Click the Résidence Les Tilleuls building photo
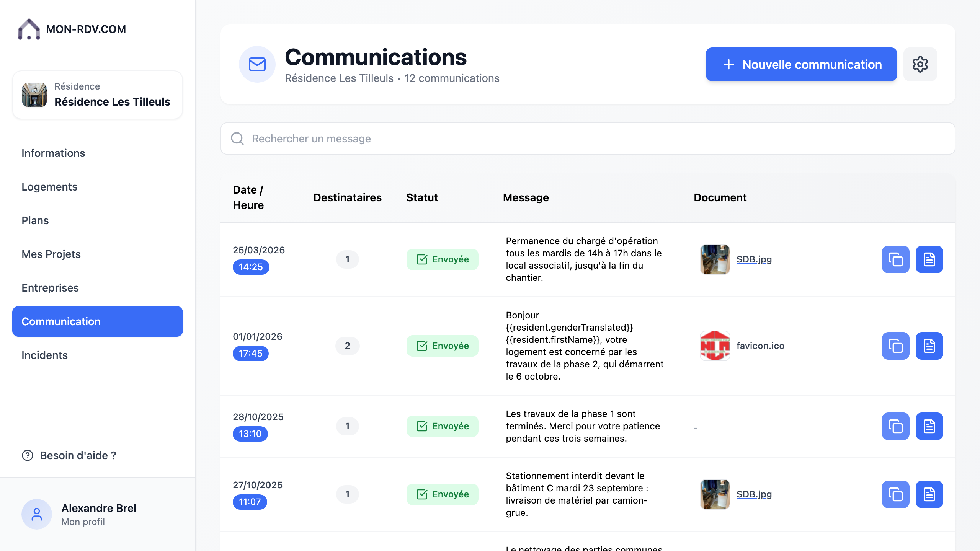Screen dimensions: 980x551 (34, 95)
